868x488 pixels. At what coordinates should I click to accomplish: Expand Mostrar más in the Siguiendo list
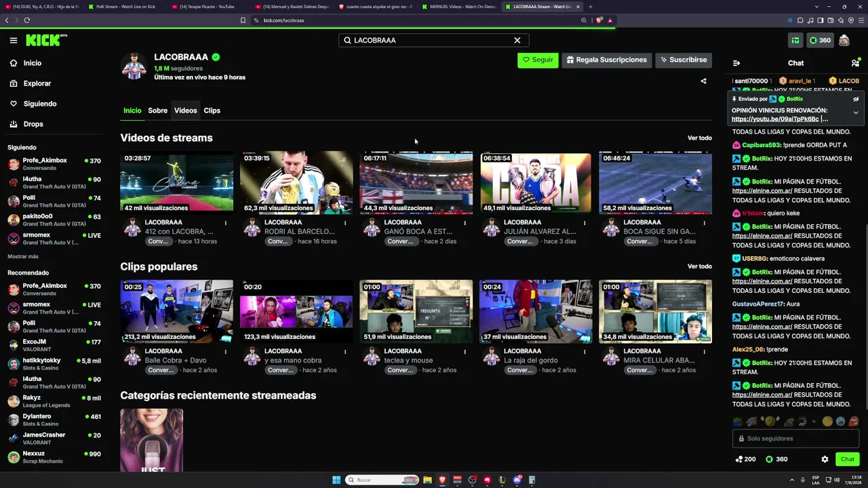click(23, 256)
